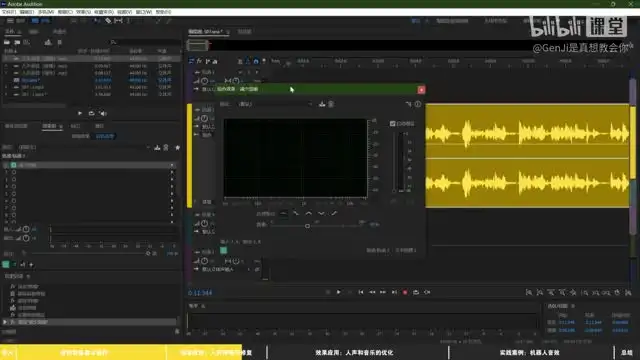The image size is (640, 360).
Task: Select the Razor tool in top toolbar
Action: [x=108, y=20]
